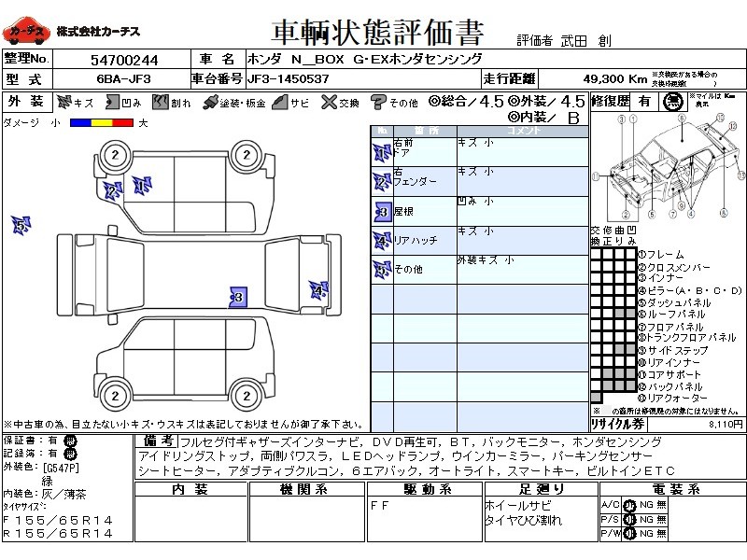Screen dimensions: 747x560
Task: Select the 割れ crack legend icon
Action: click(161, 102)
